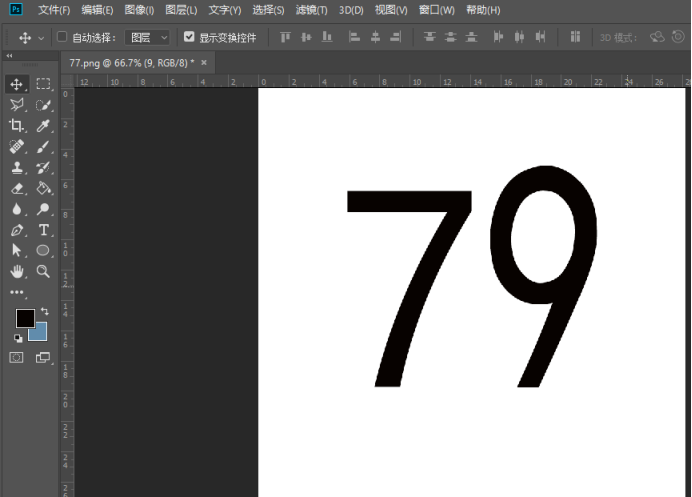Distribute right edges of layers

[540, 37]
